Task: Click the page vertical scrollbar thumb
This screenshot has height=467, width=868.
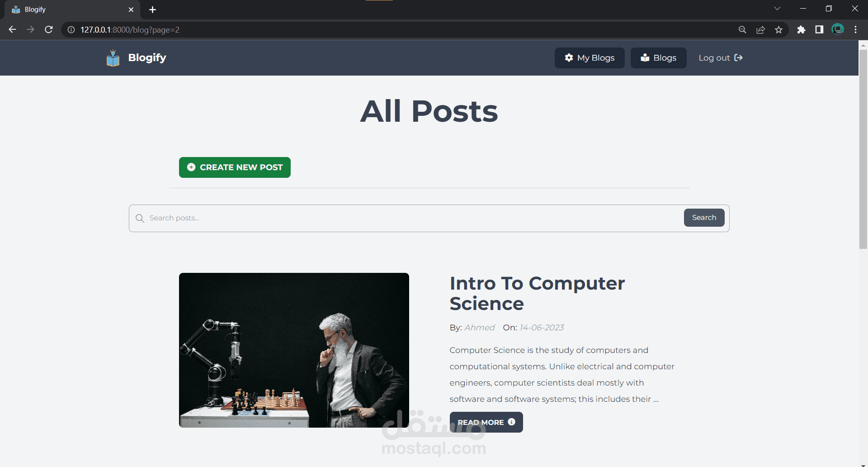Action: (863, 149)
